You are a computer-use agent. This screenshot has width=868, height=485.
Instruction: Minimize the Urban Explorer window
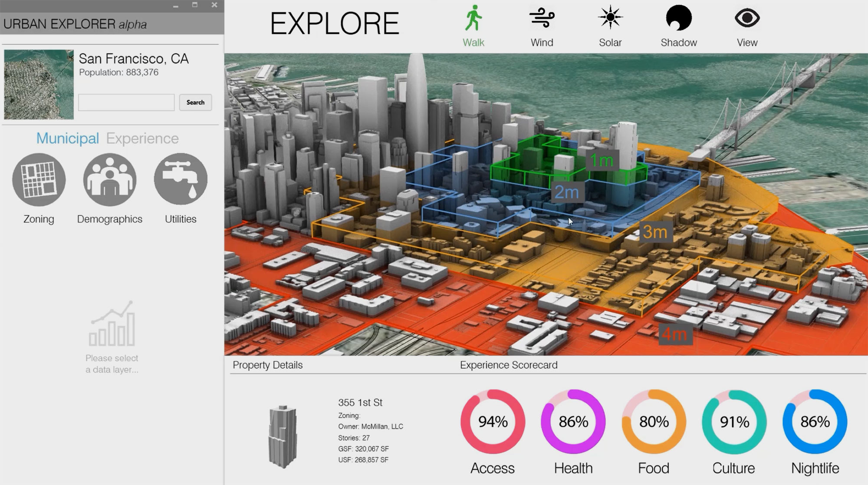tap(176, 6)
